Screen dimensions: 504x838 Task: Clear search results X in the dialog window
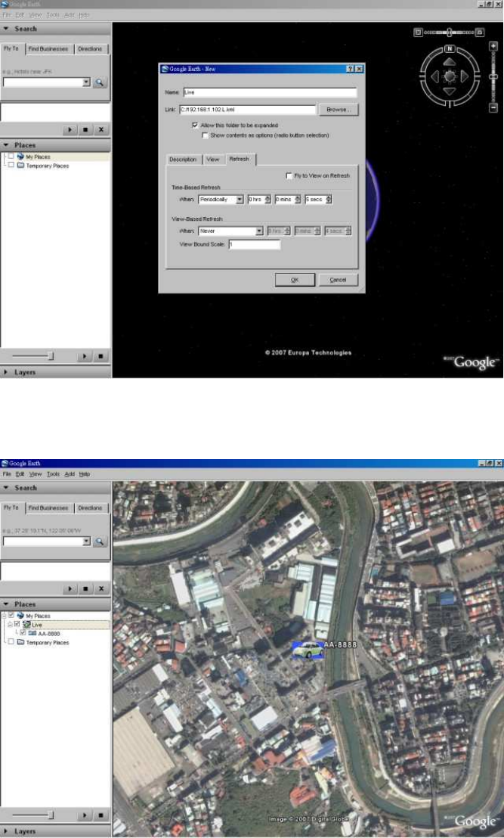point(101,130)
